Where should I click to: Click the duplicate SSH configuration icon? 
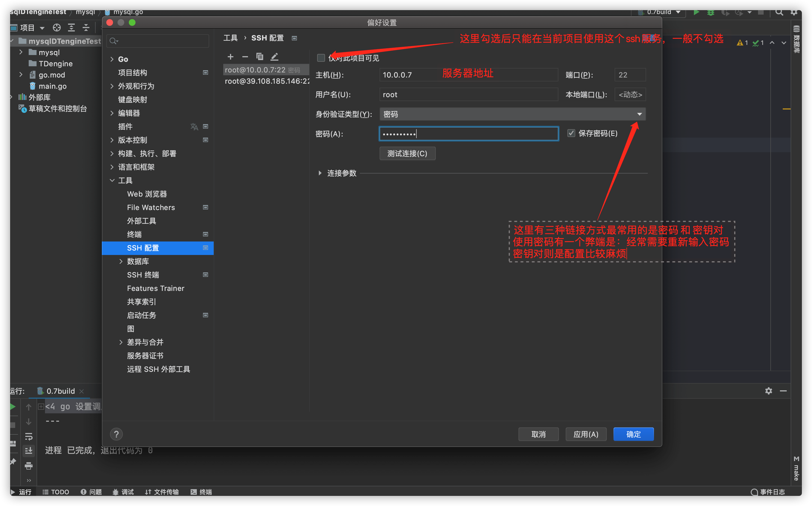pyautogui.click(x=260, y=56)
